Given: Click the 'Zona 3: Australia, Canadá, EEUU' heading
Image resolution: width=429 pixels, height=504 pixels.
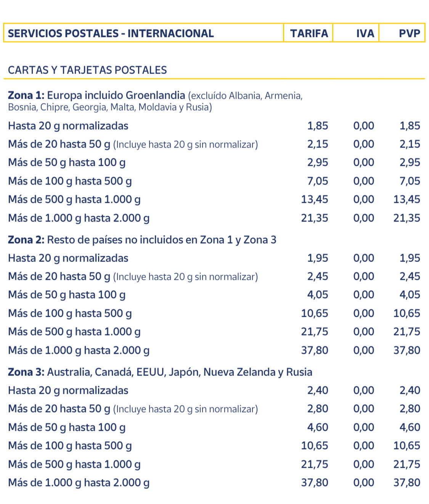Looking at the screenshot, I should (x=160, y=372).
